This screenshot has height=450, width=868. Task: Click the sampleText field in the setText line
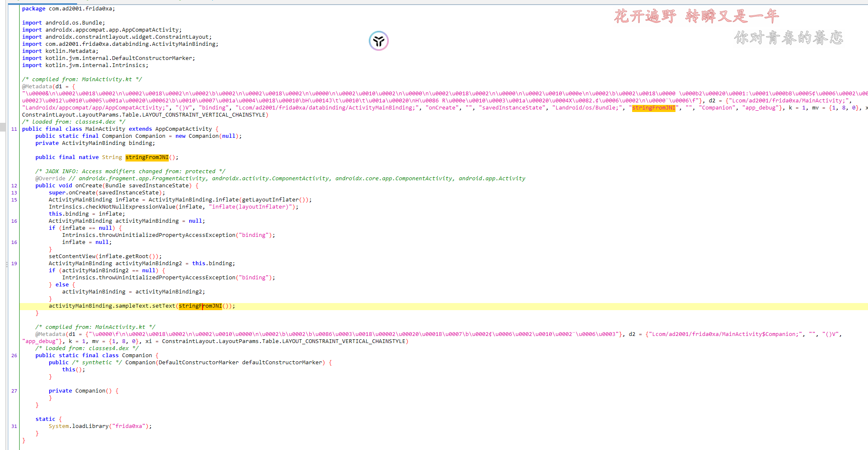click(132, 306)
